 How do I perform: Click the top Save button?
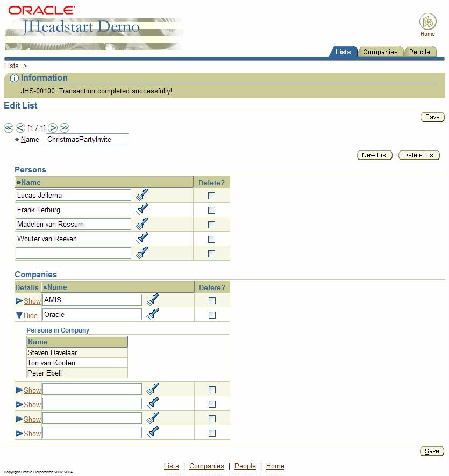pos(432,117)
